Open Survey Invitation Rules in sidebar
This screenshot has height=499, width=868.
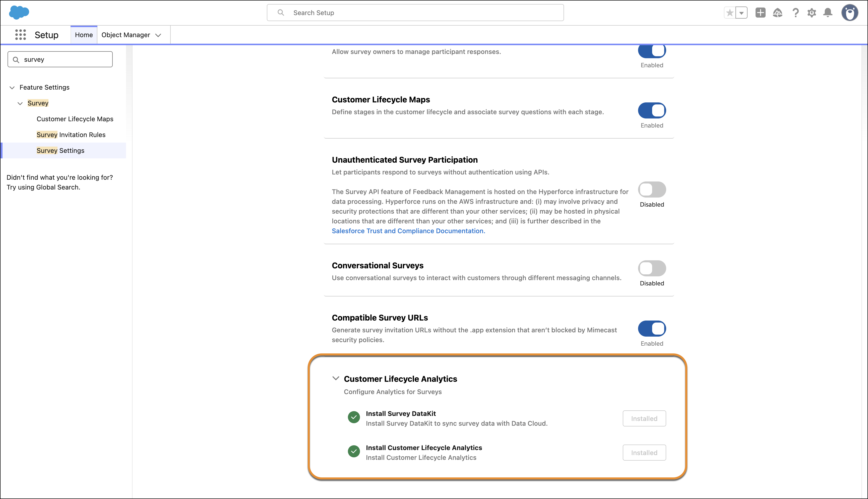71,135
